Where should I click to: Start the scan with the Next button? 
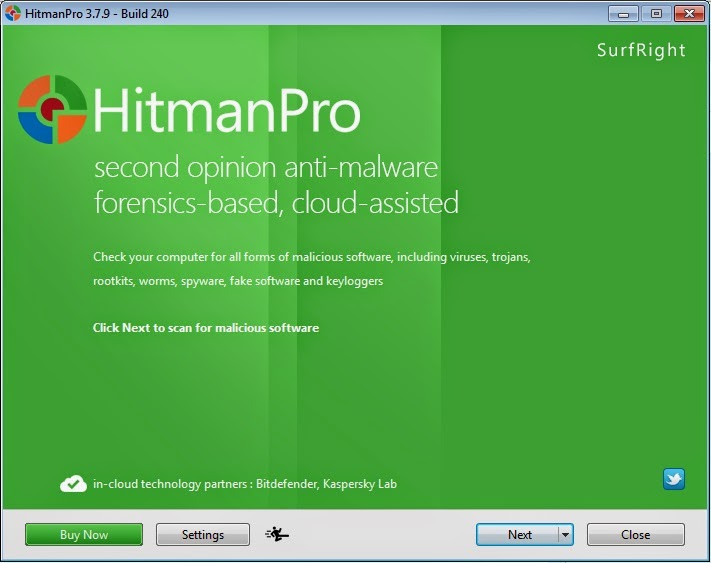pos(518,535)
